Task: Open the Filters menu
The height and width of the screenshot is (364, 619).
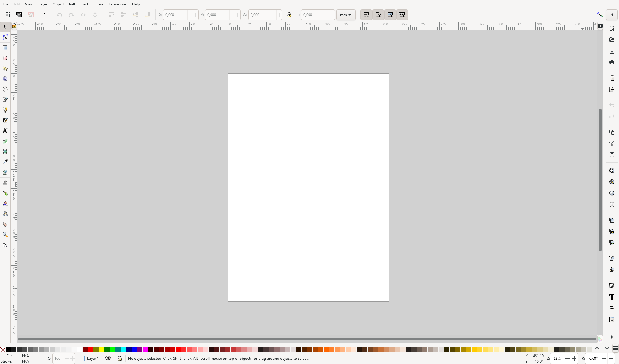Action: click(x=98, y=4)
